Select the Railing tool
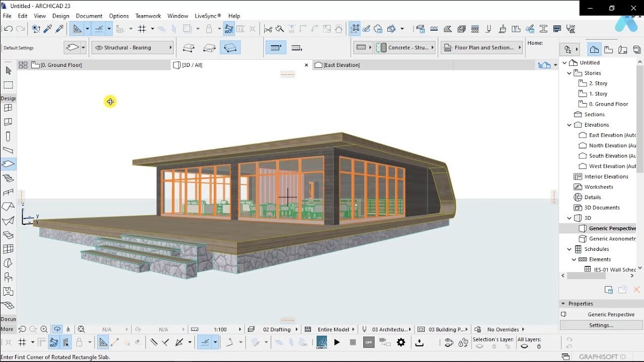644x362 pixels. (x=8, y=192)
